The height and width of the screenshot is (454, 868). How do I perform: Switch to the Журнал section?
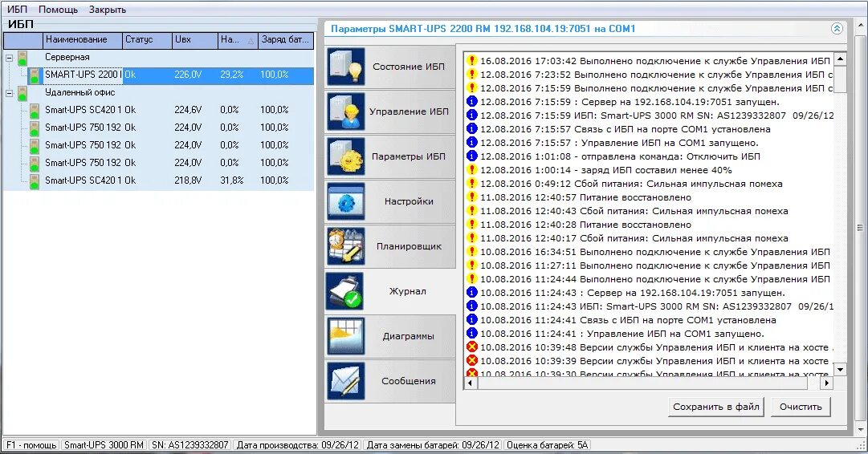(x=390, y=291)
